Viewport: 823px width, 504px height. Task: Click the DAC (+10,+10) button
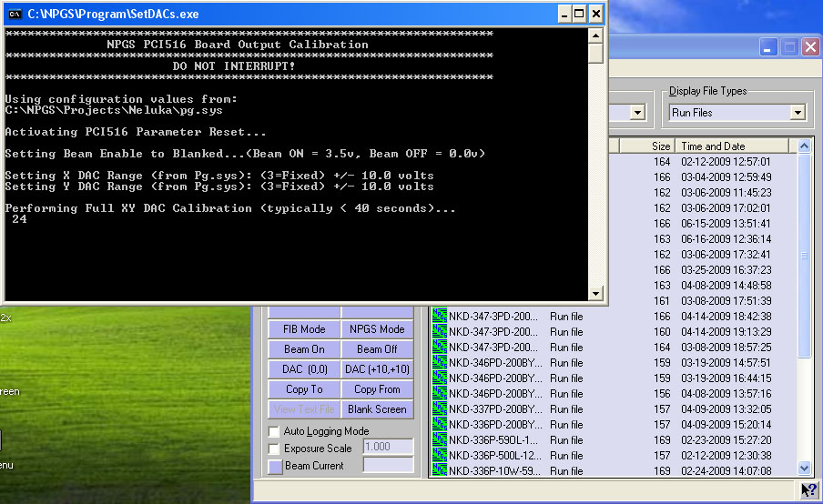(x=377, y=369)
